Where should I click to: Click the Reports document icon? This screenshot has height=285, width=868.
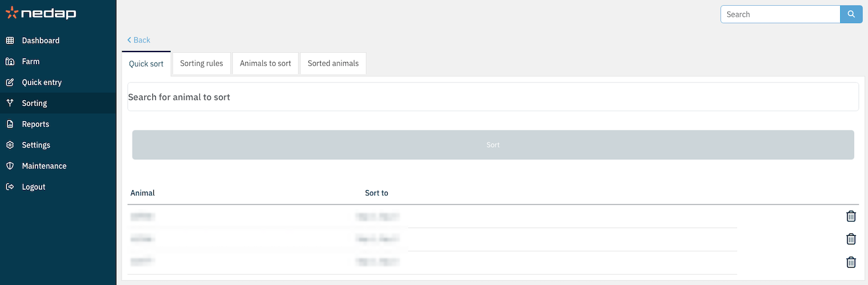[x=10, y=124]
